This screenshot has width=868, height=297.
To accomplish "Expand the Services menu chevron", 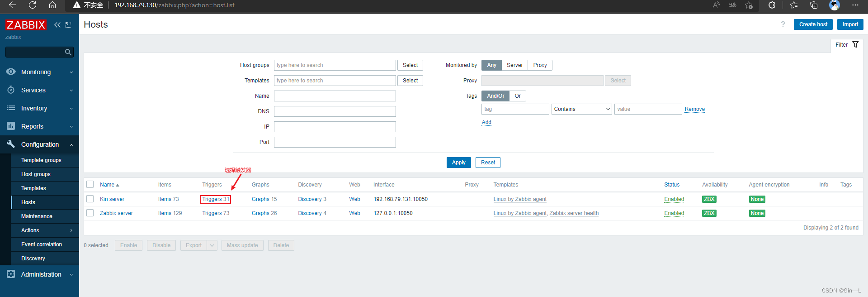I will pos(71,91).
